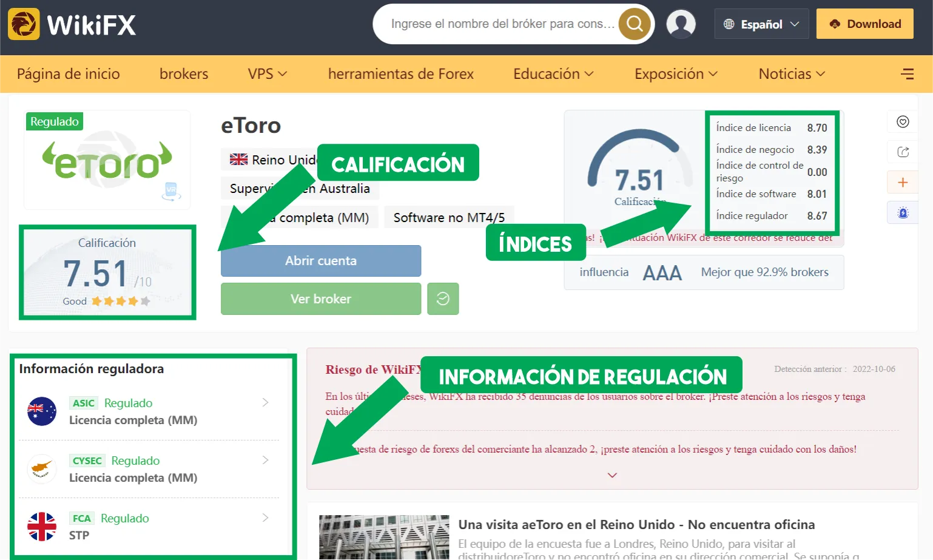
Task: Expand the Educación menu
Action: click(x=553, y=74)
